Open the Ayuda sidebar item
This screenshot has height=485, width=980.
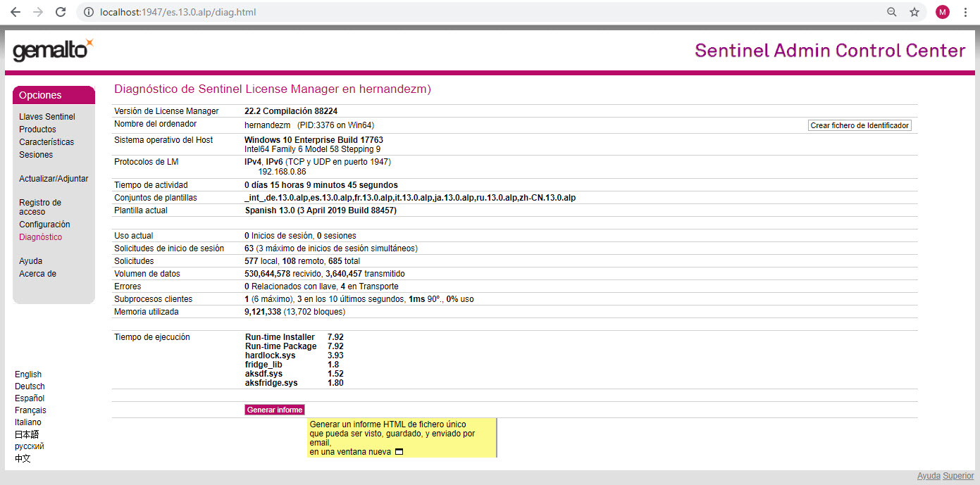click(30, 261)
